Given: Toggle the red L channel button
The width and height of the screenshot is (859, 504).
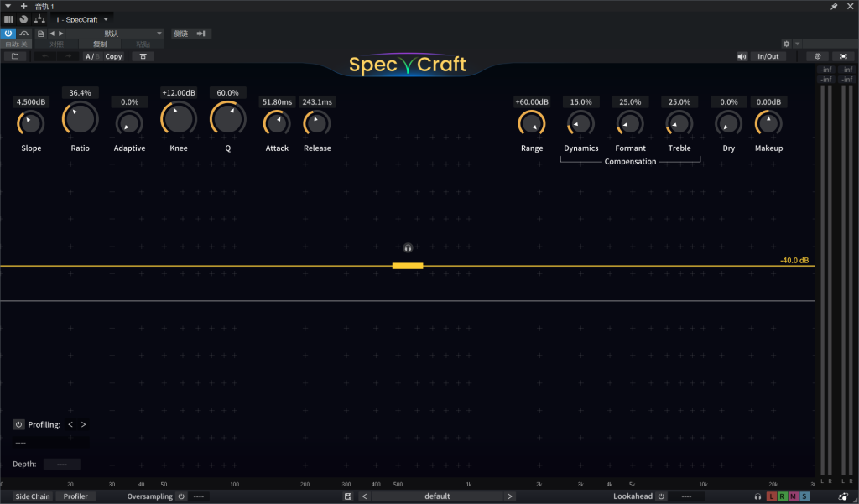Looking at the screenshot, I should coord(772,496).
